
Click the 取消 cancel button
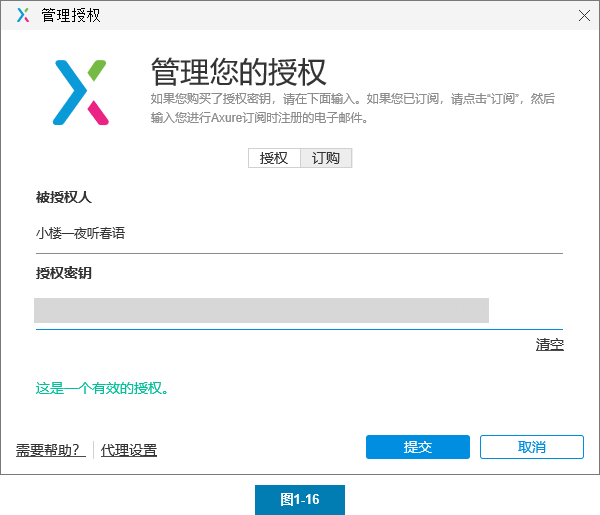tap(532, 447)
